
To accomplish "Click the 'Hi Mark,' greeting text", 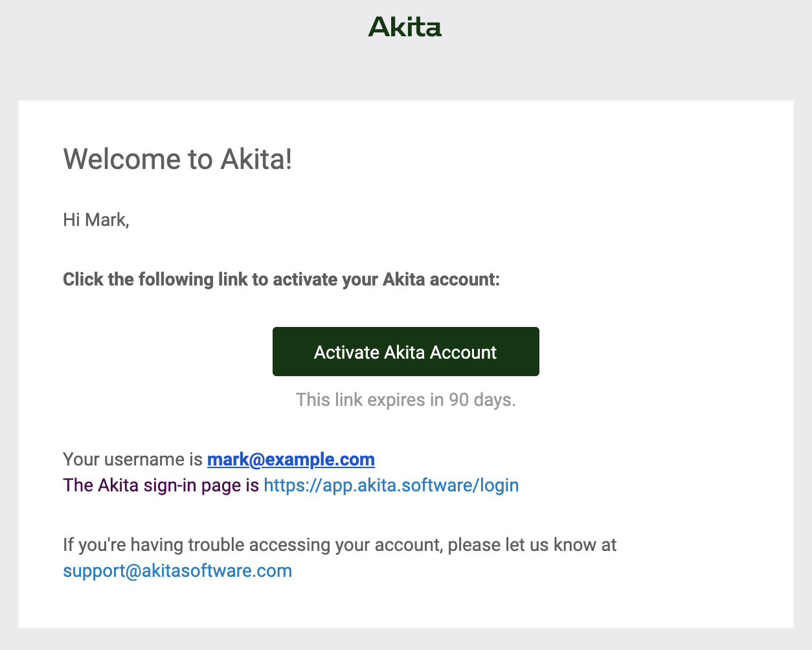I will 96,220.
